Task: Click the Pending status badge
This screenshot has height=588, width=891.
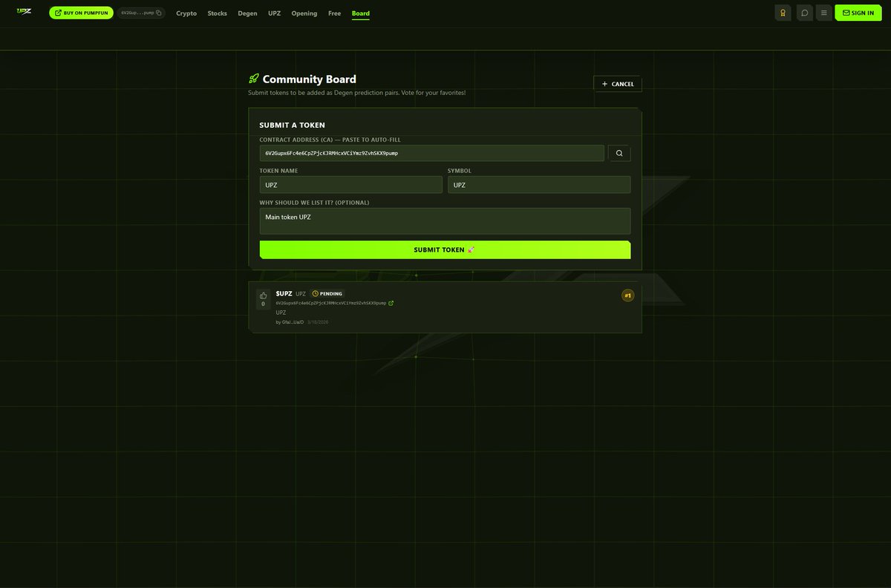Action: [x=327, y=293]
